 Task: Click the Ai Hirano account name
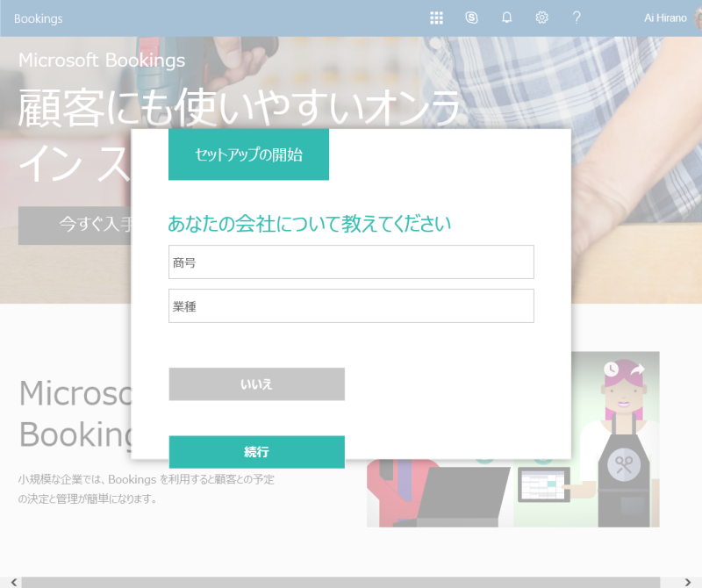tap(665, 18)
